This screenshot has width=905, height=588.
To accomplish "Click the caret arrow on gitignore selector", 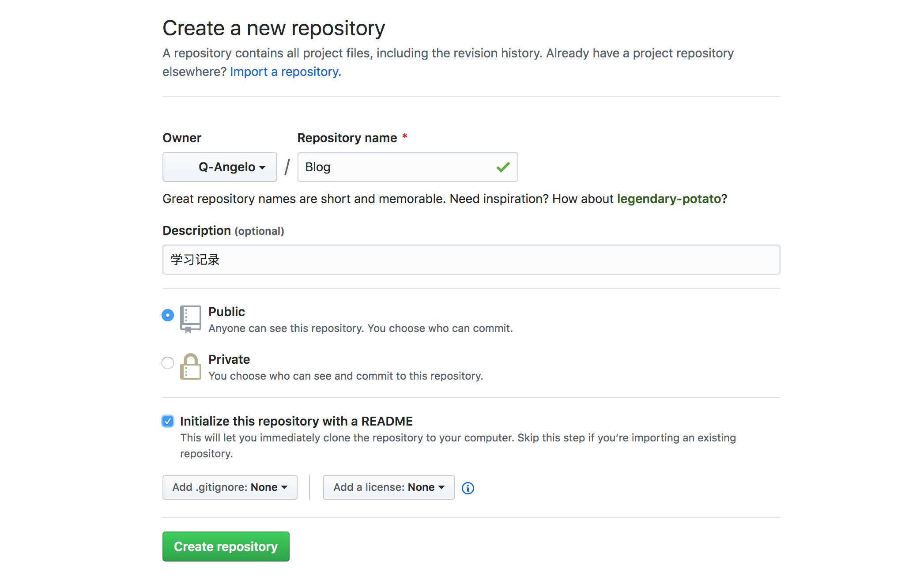I will point(284,487).
